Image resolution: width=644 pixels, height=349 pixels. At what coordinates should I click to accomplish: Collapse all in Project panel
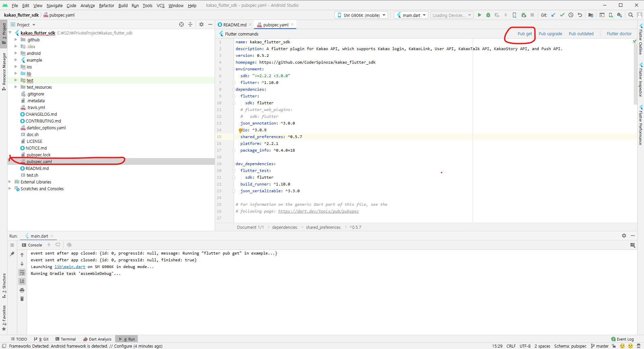click(x=190, y=24)
